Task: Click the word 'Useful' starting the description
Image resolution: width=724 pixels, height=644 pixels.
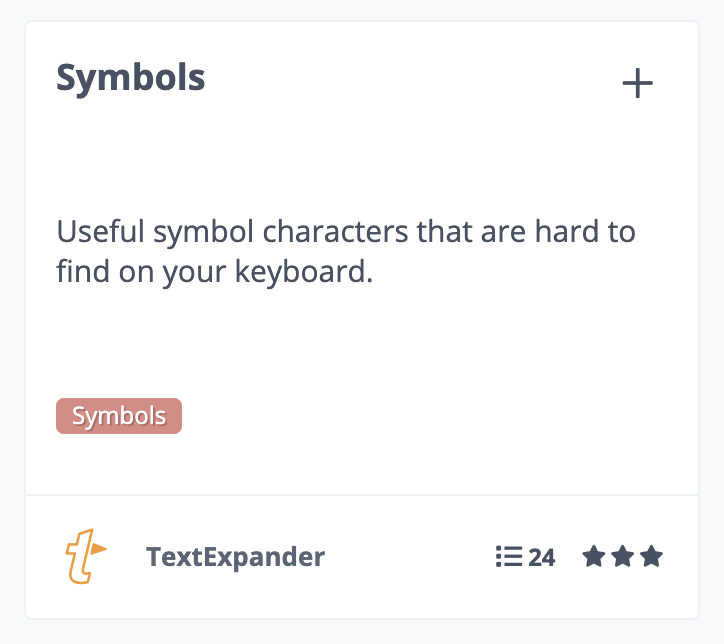Action: point(100,231)
